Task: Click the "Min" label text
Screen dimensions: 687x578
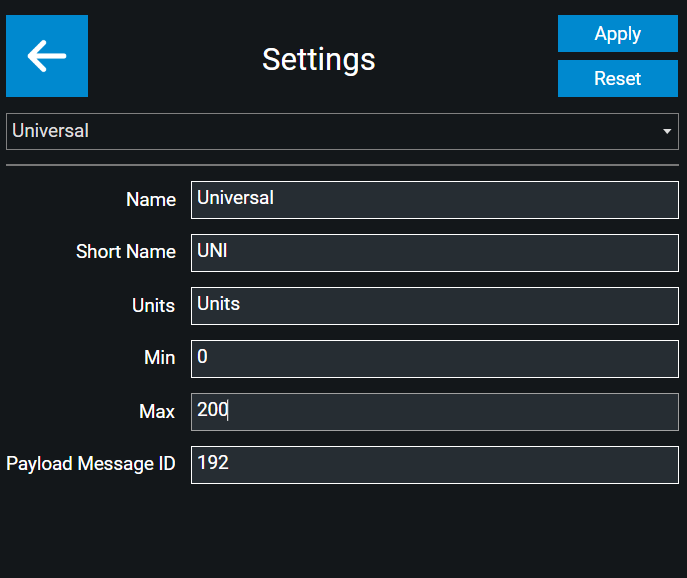Action: pos(160,358)
